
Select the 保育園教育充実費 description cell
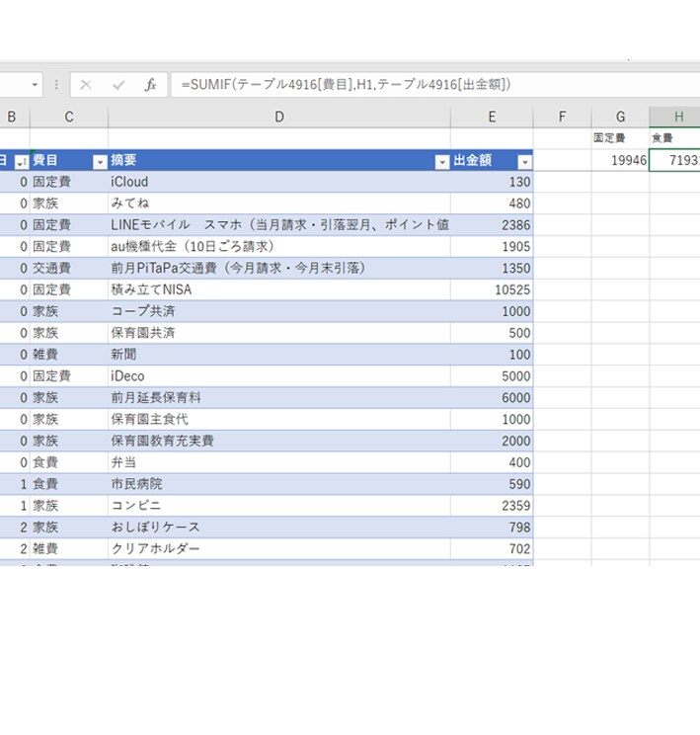279,441
